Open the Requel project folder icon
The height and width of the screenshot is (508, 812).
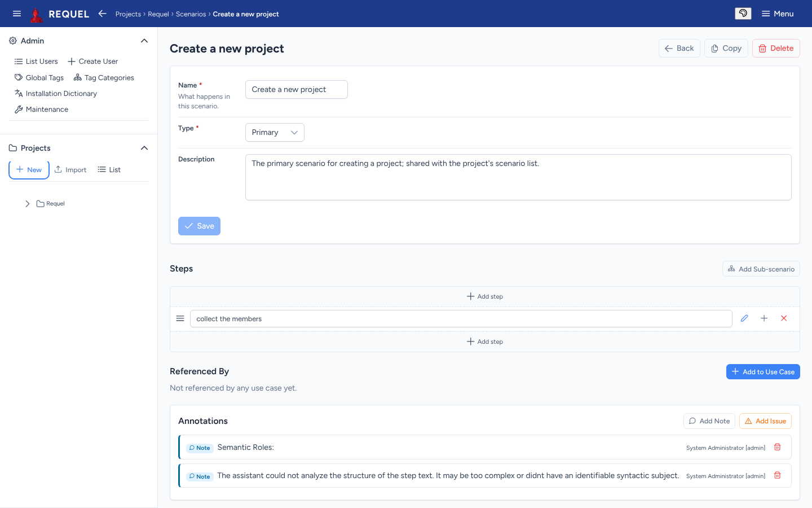pos(41,204)
